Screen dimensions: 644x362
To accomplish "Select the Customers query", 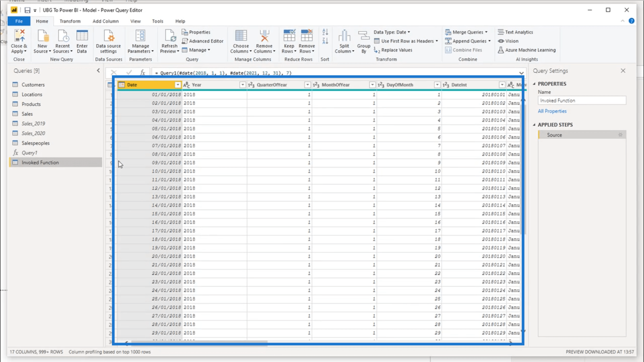I will click(56, 85).
